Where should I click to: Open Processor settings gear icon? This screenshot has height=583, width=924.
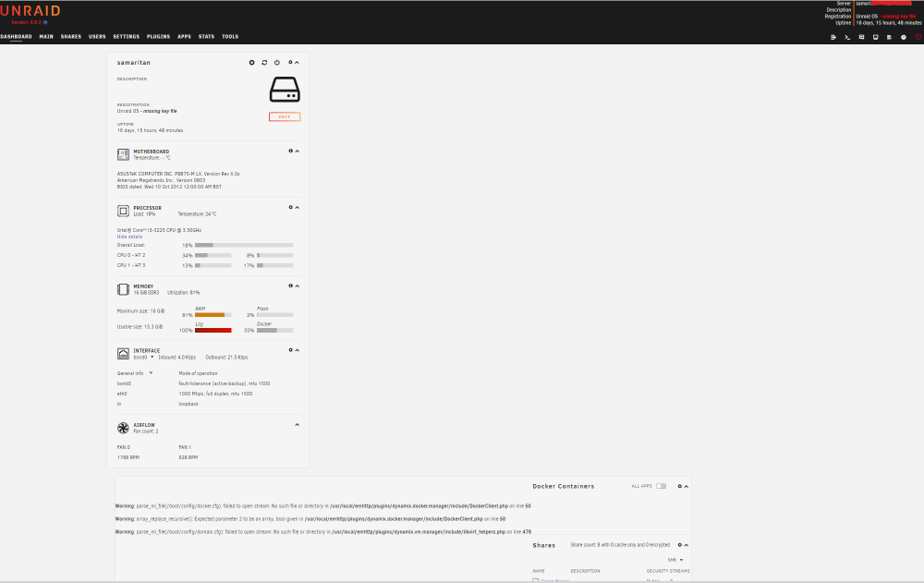click(290, 208)
